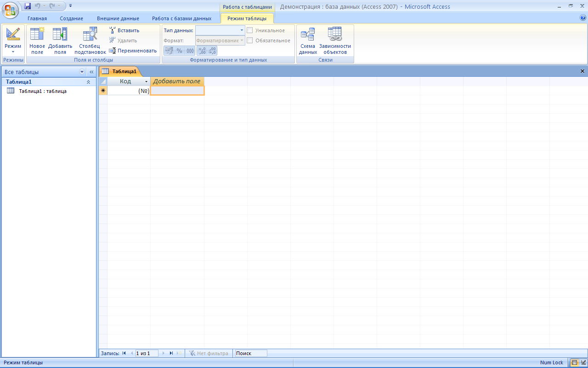The width and height of the screenshot is (588, 368).
Task: Click the Таблица1 document tab
Action: pos(119,71)
